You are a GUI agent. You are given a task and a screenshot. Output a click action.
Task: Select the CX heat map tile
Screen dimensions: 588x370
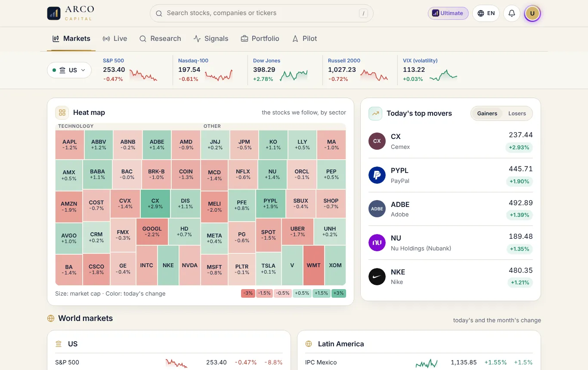coord(155,203)
